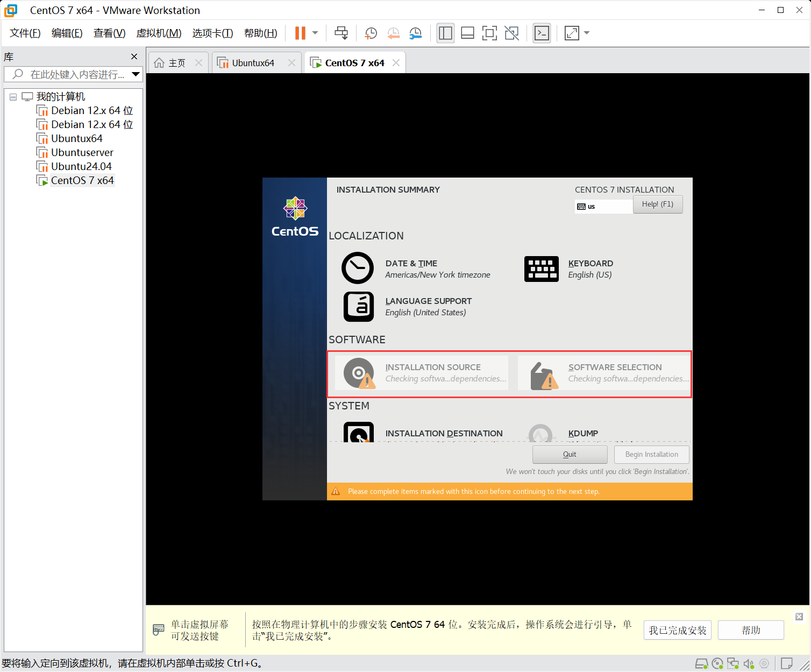Open the power options dropdown arrow
This screenshot has height=672, width=811.
315,33
